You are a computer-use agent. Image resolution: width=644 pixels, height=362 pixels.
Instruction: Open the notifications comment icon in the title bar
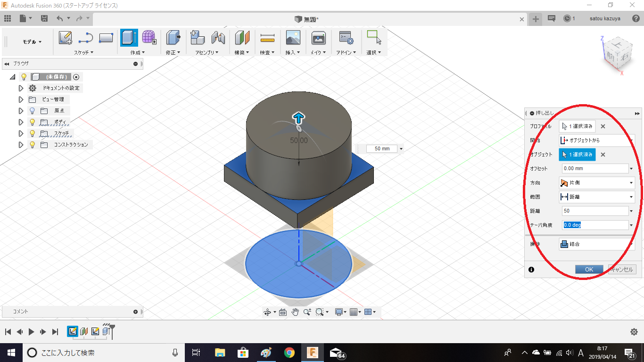click(552, 18)
